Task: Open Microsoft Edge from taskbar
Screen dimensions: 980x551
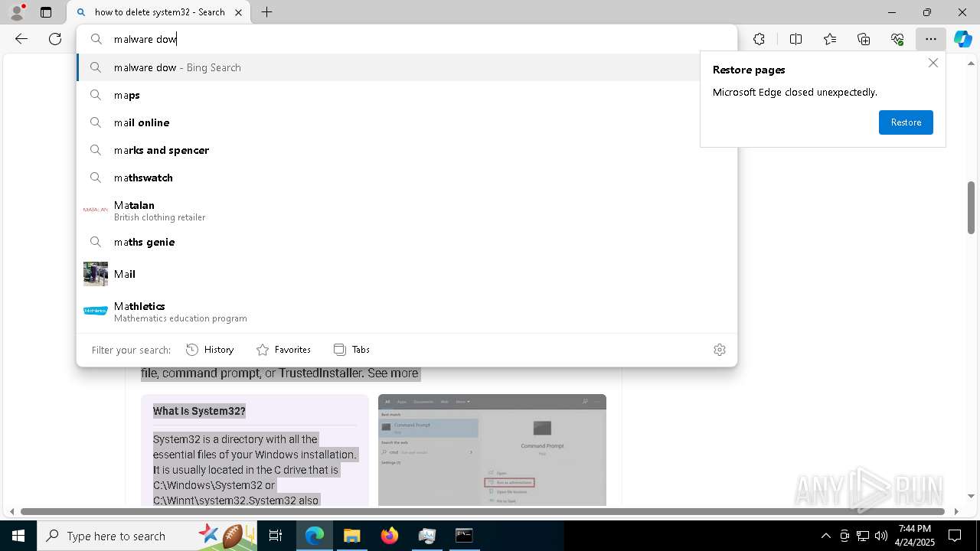Action: click(315, 536)
